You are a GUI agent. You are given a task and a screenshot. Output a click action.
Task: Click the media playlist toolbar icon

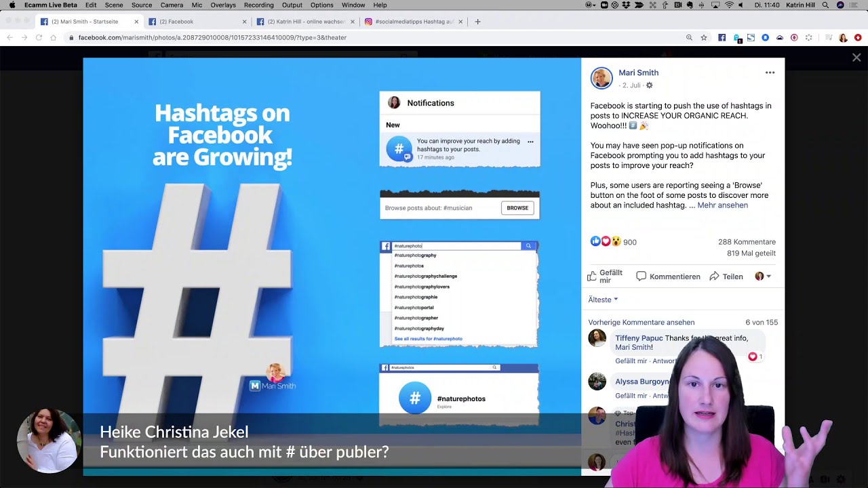[x=828, y=37]
